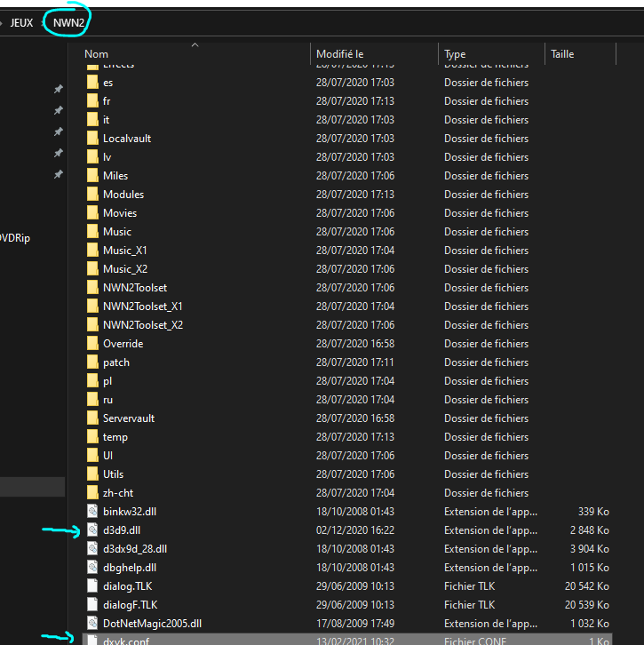Click the Music_X1 folder icon
Screen dimensions: 644x645
[x=93, y=251]
